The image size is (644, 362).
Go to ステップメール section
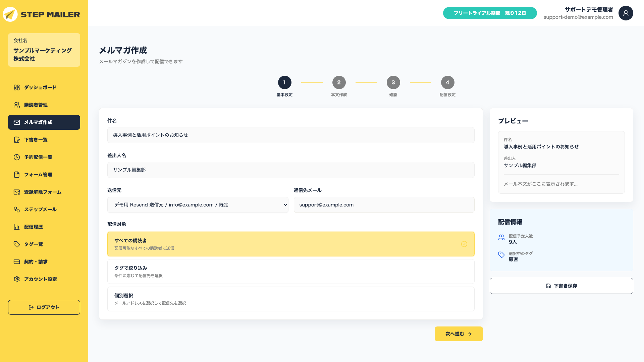[44, 209]
